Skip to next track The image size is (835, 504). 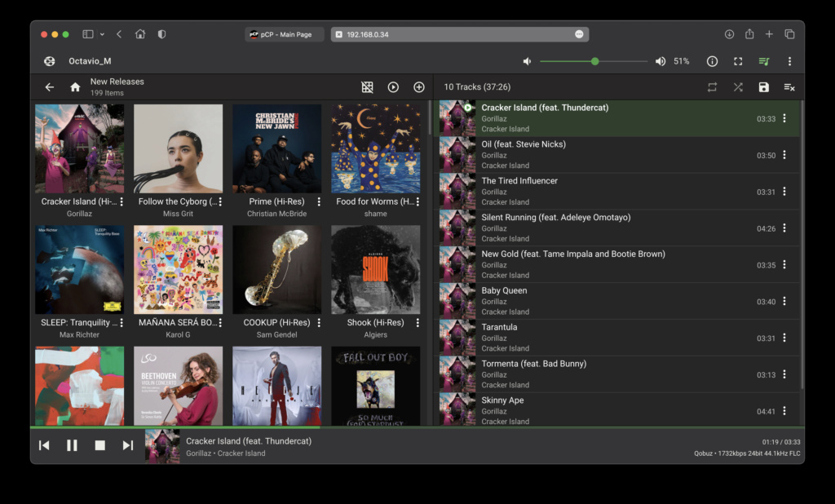128,444
